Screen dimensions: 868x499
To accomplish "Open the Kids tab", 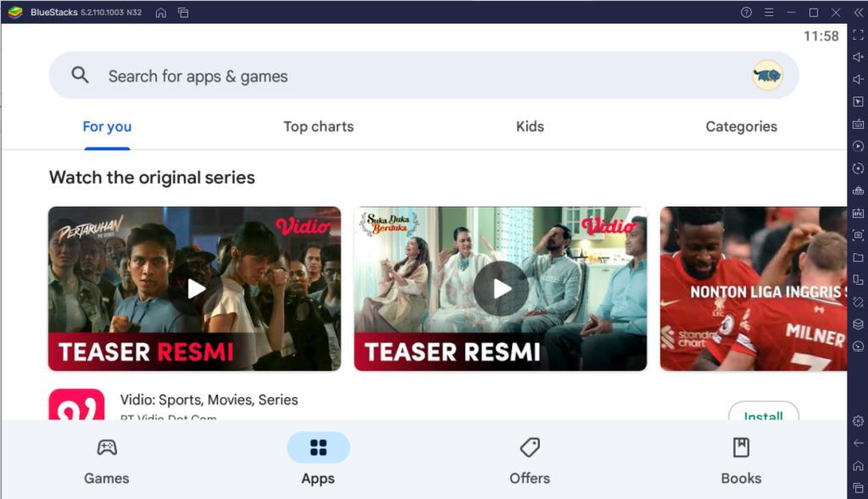I will 530,126.
